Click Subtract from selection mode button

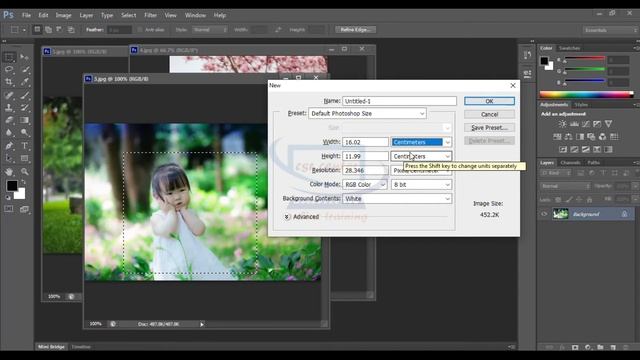pos(60,30)
